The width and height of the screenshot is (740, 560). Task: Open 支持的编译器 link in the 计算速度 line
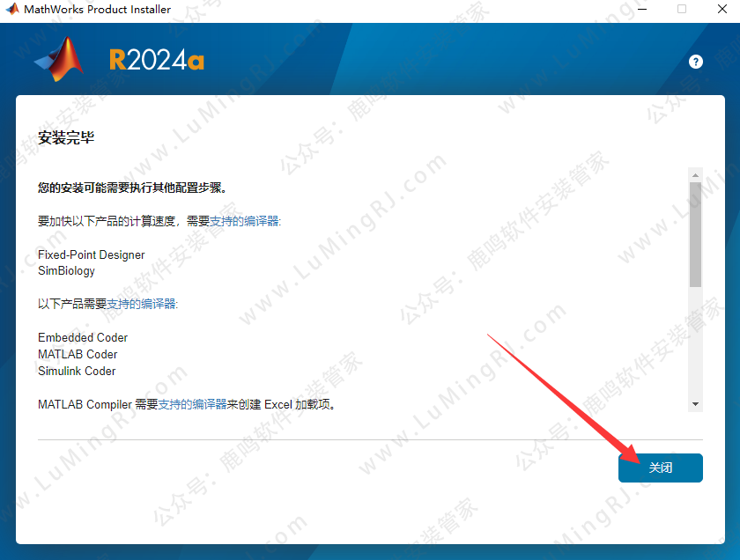click(x=244, y=221)
